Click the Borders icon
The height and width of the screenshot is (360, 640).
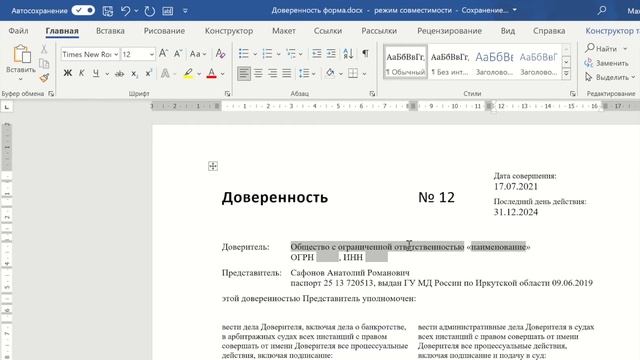[353, 73]
